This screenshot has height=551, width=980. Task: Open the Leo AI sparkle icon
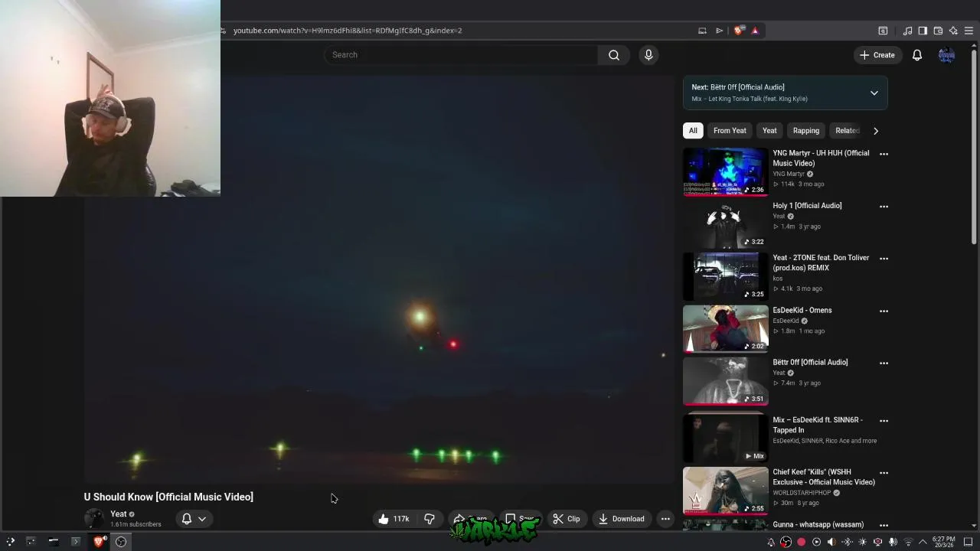pos(953,31)
